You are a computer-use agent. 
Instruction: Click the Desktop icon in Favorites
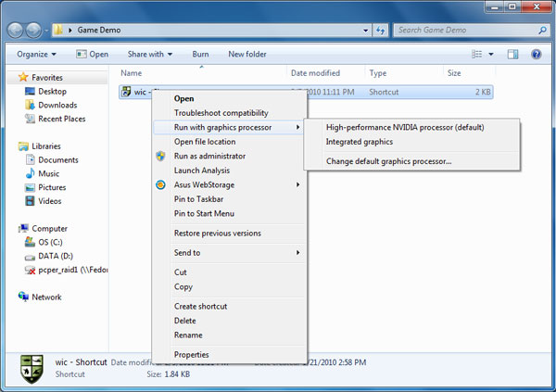point(30,91)
